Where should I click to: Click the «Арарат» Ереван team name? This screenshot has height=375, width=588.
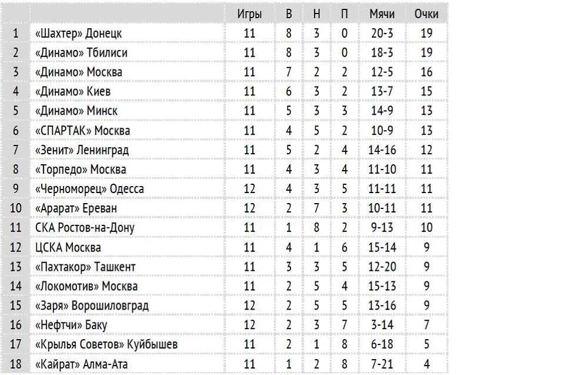pyautogui.click(x=76, y=208)
